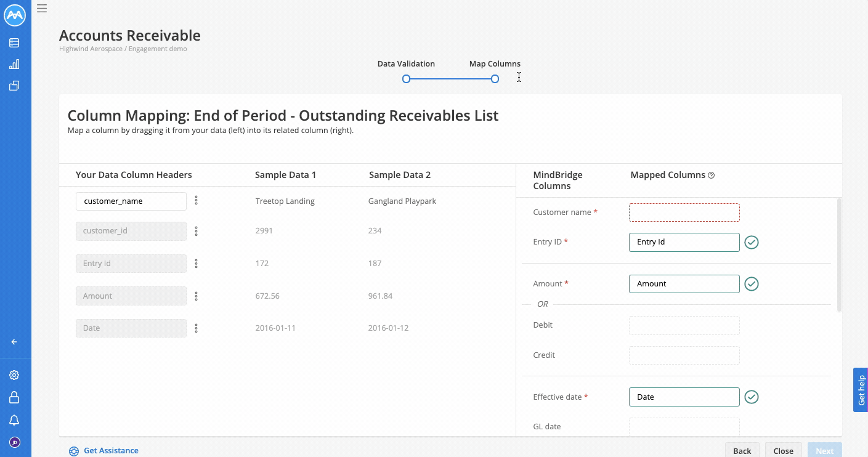
Task: Open options menu for customer_name column
Action: (x=196, y=201)
